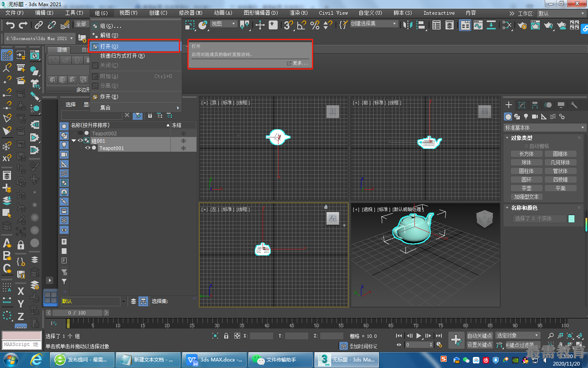Select the Cameras category icon in Create panel
The height and width of the screenshot is (368, 588).
535,117
